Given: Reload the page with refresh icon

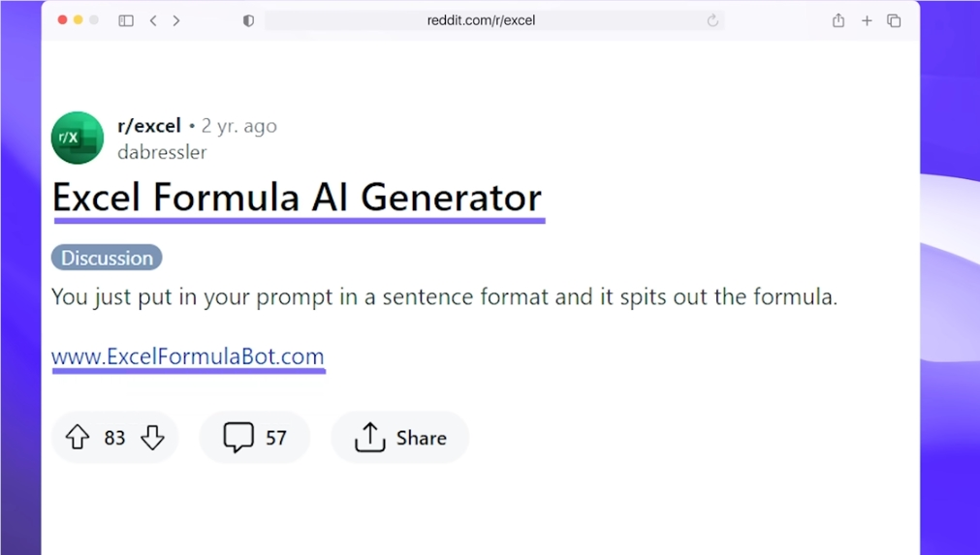Looking at the screenshot, I should pos(712,20).
